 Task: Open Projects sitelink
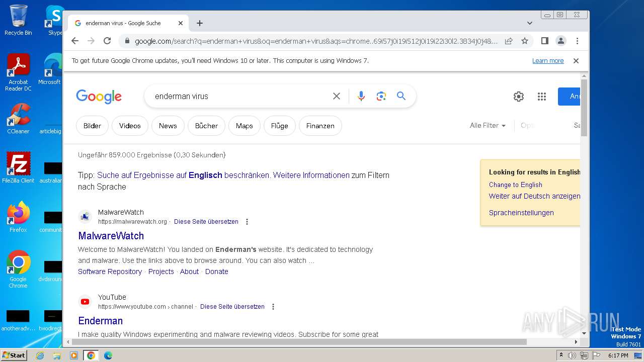click(161, 271)
